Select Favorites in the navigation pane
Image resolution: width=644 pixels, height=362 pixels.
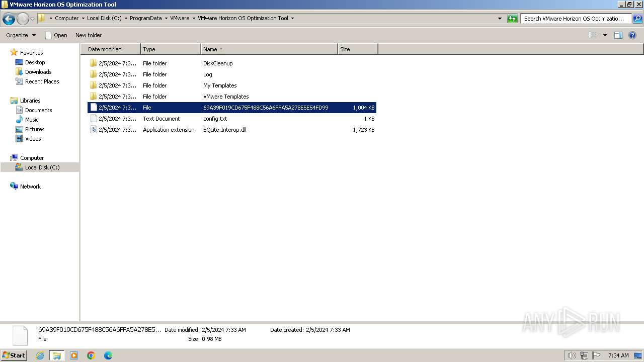(x=31, y=53)
